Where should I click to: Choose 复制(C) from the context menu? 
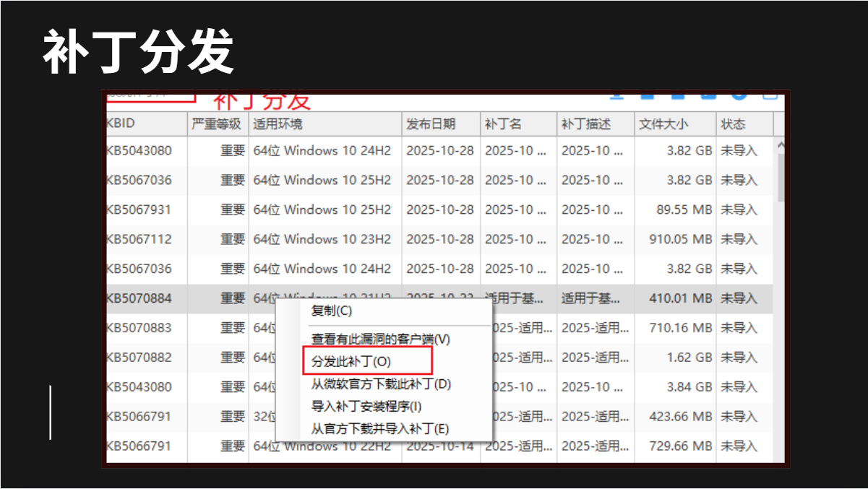(x=331, y=311)
